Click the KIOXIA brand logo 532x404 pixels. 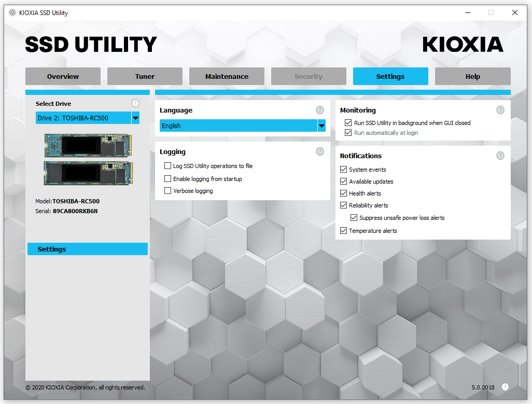[463, 45]
